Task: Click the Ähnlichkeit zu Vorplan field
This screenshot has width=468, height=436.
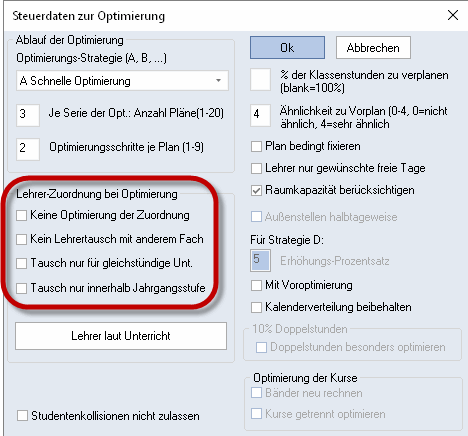Action: 260,115
